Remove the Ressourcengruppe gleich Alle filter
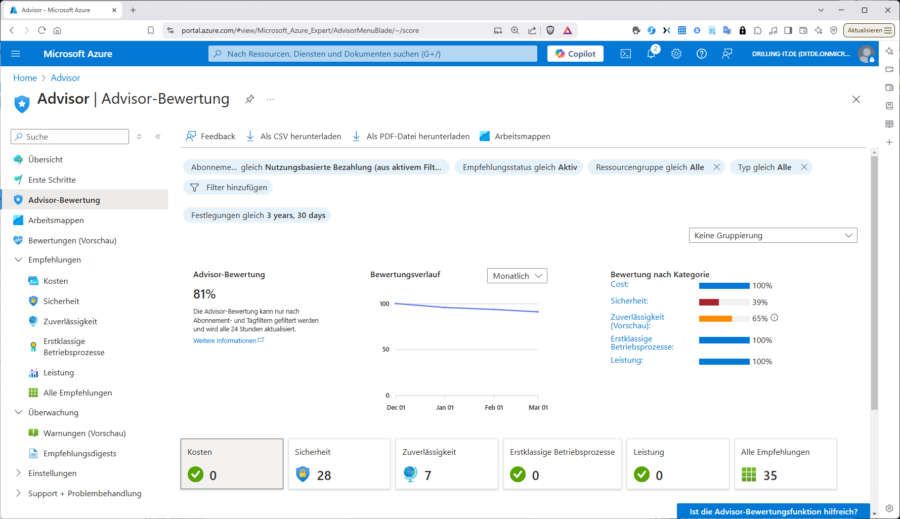Image resolution: width=900 pixels, height=519 pixels. [x=717, y=167]
